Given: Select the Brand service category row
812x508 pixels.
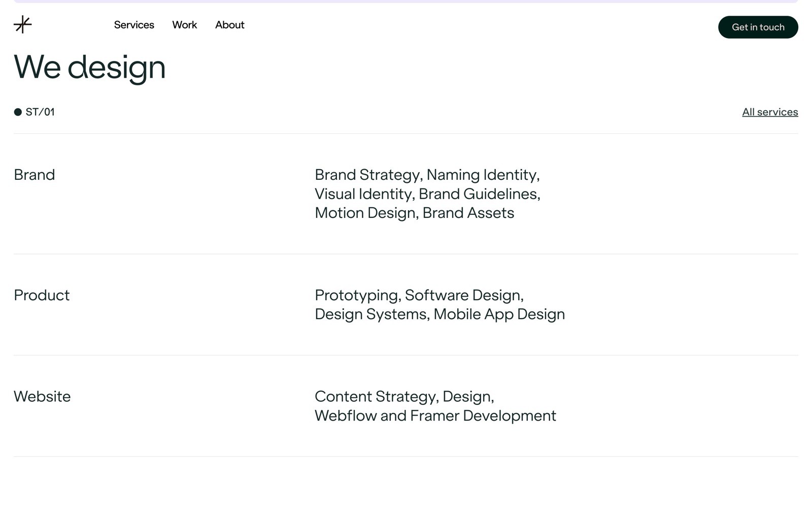Looking at the screenshot, I should pyautogui.click(x=34, y=175).
